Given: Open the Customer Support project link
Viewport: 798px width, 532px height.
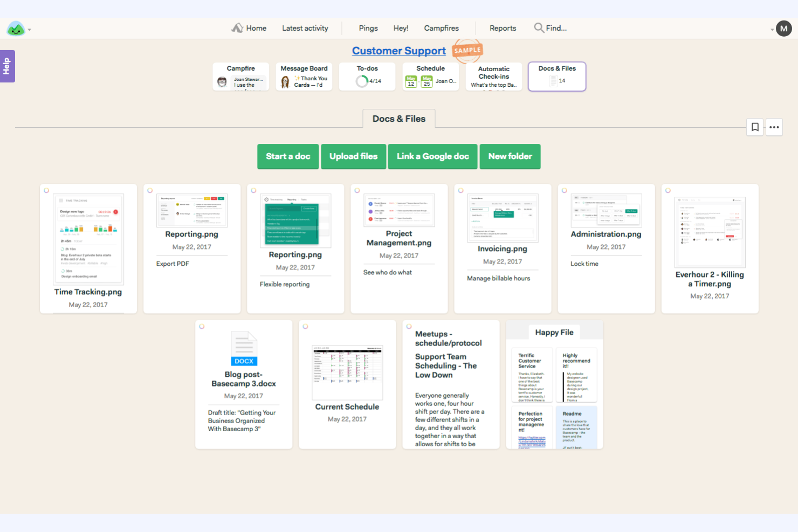Looking at the screenshot, I should coord(398,50).
